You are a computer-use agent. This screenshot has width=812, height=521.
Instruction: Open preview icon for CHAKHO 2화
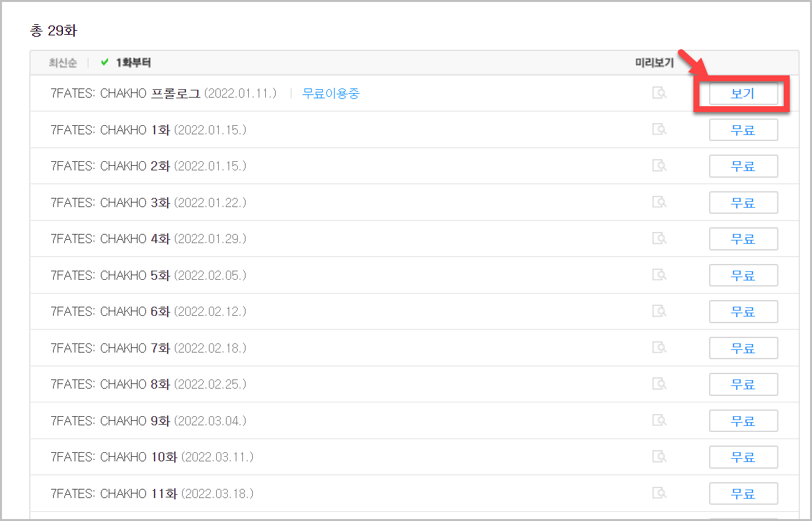[659, 166]
